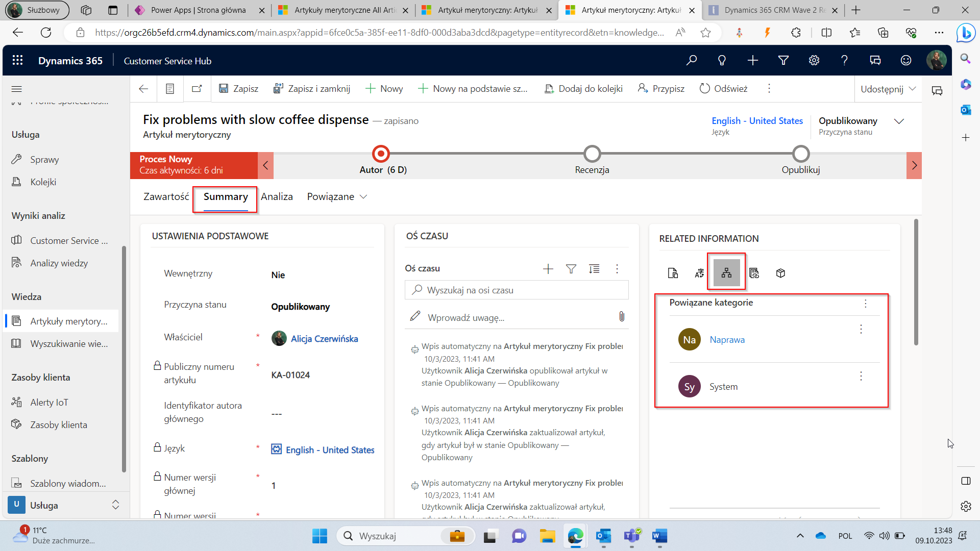Image resolution: width=980 pixels, height=551 pixels.
Task: Click the related products box icon
Action: pyautogui.click(x=780, y=273)
